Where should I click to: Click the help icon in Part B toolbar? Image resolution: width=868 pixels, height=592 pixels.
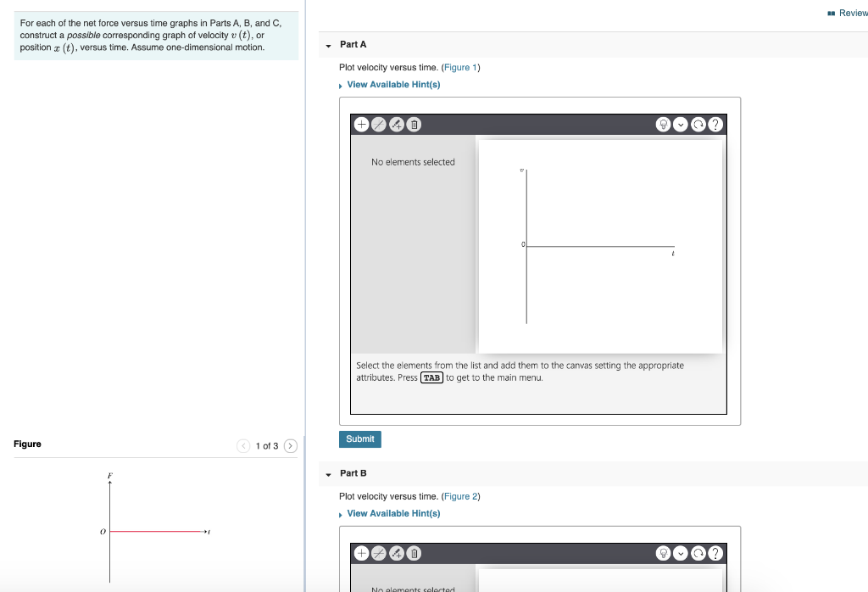click(715, 553)
